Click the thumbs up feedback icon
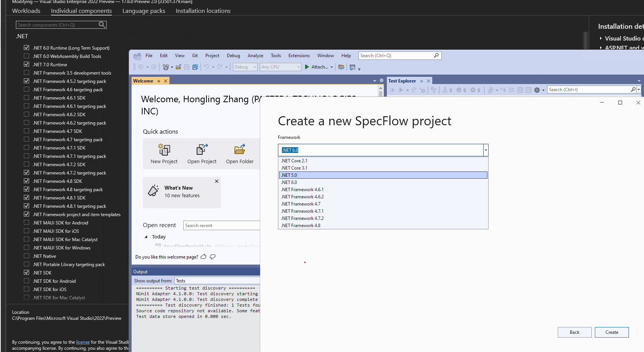644x352 pixels. pyautogui.click(x=203, y=257)
